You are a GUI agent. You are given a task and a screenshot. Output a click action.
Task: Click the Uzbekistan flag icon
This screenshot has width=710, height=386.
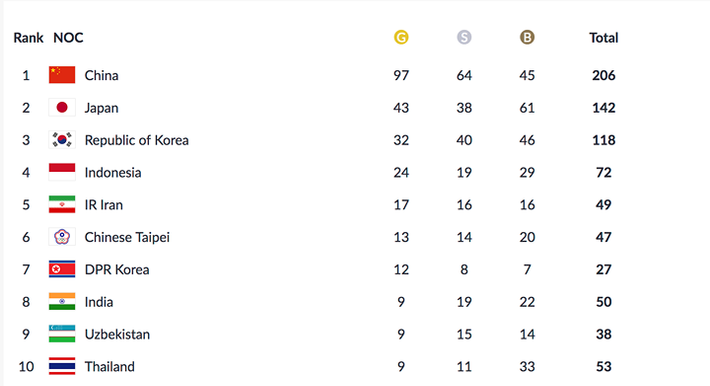[62, 334]
